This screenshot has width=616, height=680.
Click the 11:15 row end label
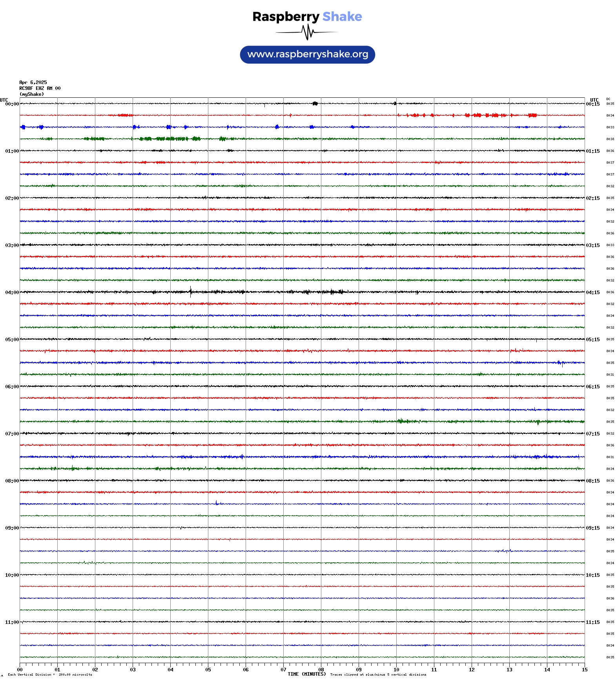[593, 622]
